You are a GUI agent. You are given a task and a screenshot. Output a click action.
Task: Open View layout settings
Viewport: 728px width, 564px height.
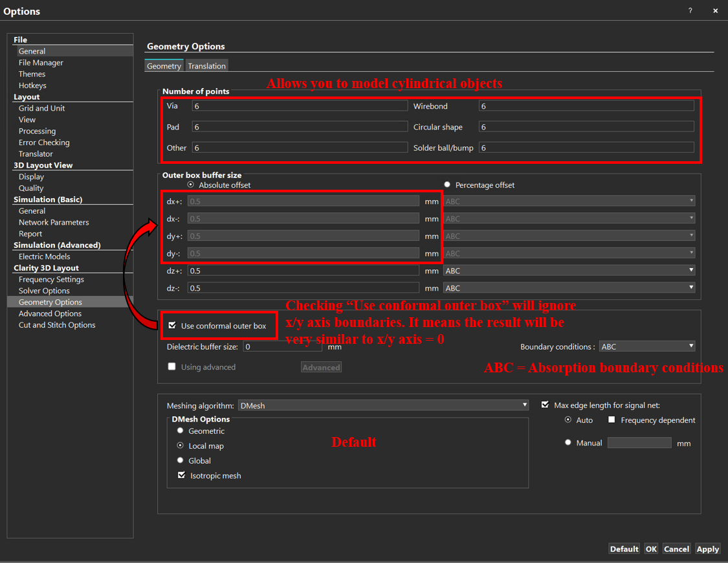tap(27, 119)
